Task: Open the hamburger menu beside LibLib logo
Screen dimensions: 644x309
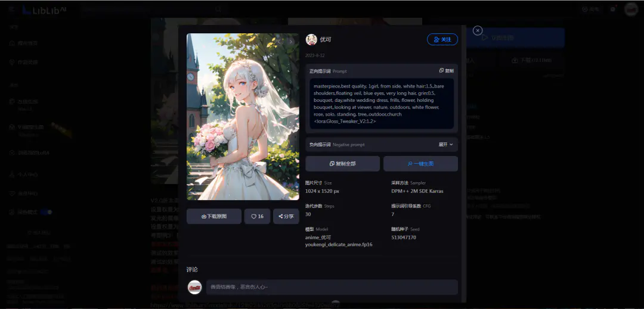Action: point(11,9)
